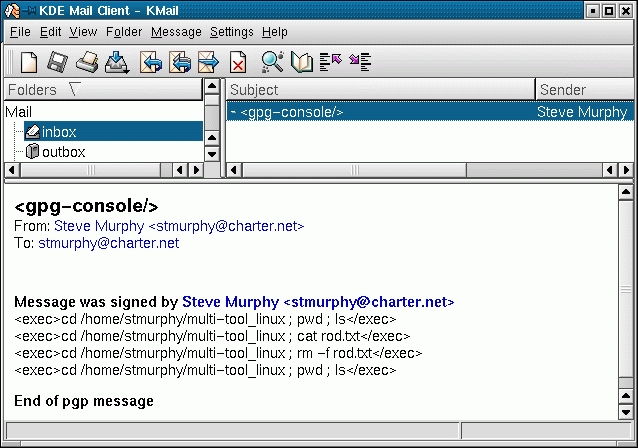Image resolution: width=638 pixels, height=448 pixels.
Task: Select the inbox folder
Action: pyautogui.click(x=59, y=132)
